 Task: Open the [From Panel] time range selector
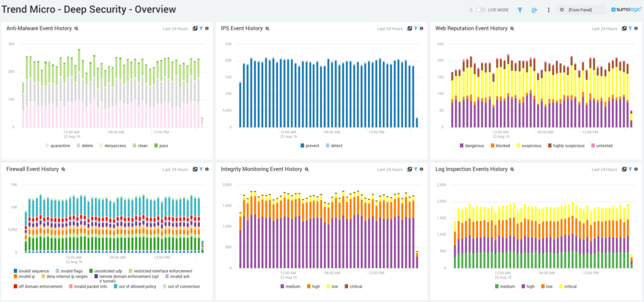pyautogui.click(x=581, y=10)
